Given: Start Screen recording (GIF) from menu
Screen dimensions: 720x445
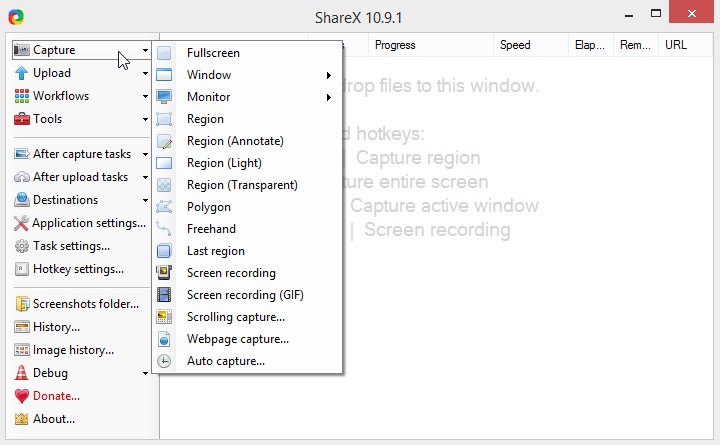Looking at the screenshot, I should pos(247,295).
